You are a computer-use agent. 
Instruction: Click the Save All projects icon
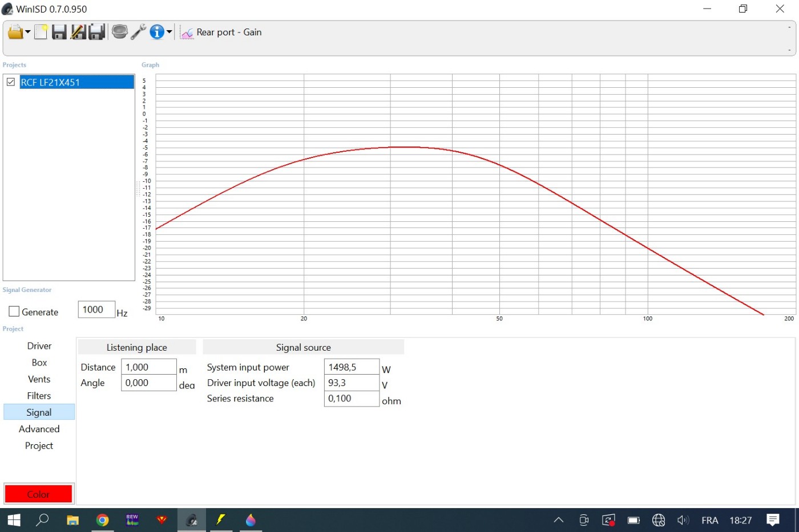pos(96,33)
